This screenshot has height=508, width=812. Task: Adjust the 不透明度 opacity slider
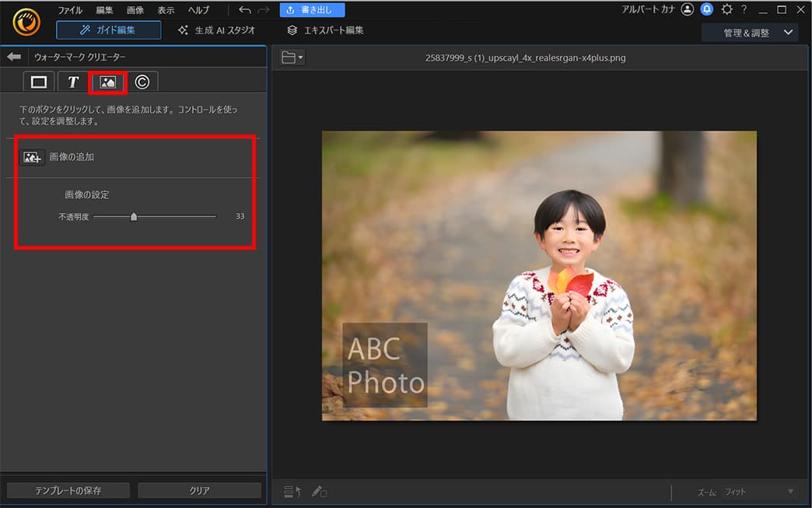(x=132, y=217)
